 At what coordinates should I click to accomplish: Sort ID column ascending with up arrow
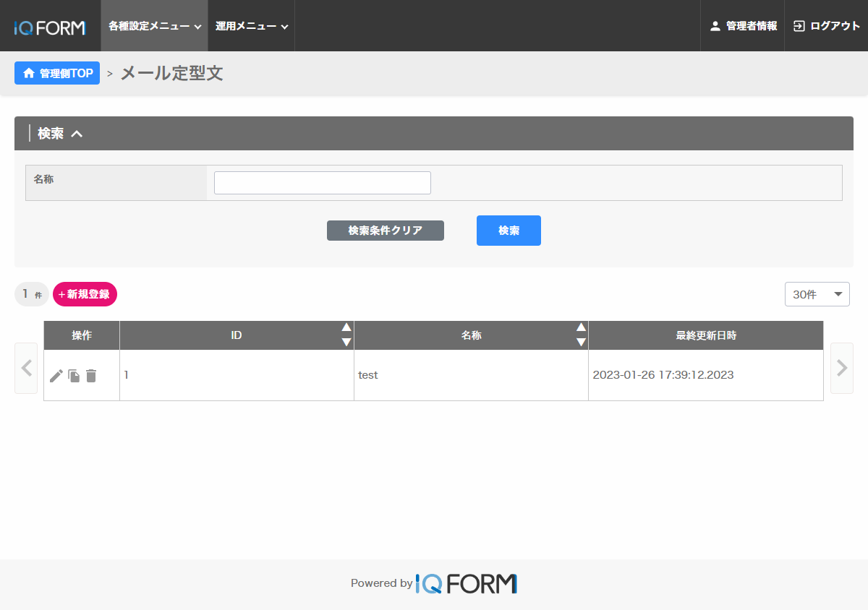click(346, 327)
